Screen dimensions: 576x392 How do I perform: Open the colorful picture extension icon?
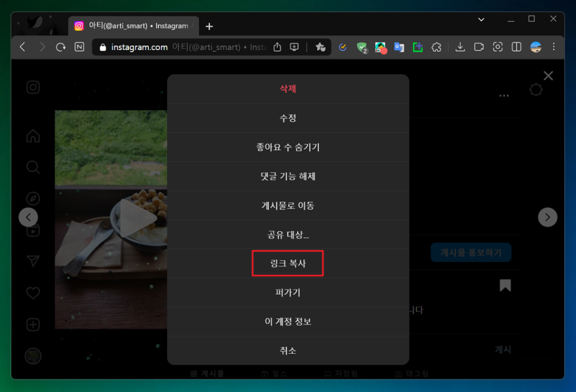pyautogui.click(x=380, y=47)
